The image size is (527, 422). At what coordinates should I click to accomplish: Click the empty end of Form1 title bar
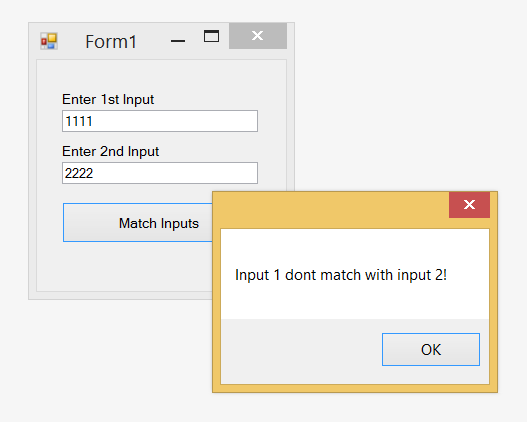152,41
